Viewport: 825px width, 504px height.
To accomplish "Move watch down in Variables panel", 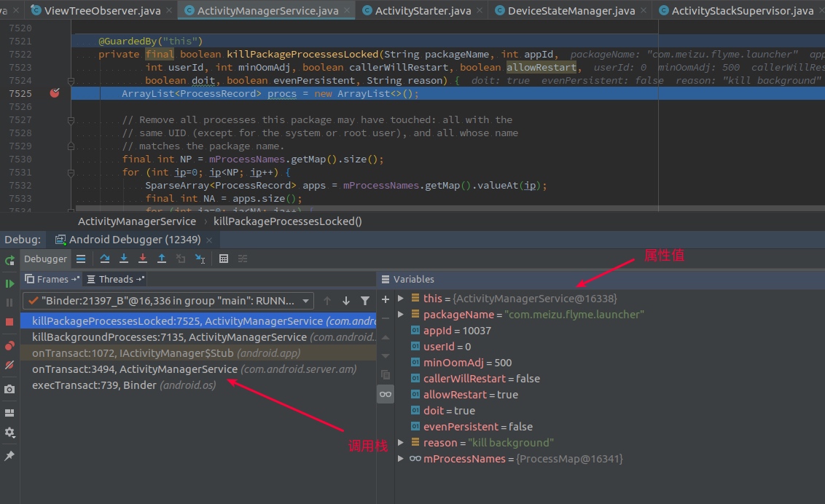I will [385, 356].
